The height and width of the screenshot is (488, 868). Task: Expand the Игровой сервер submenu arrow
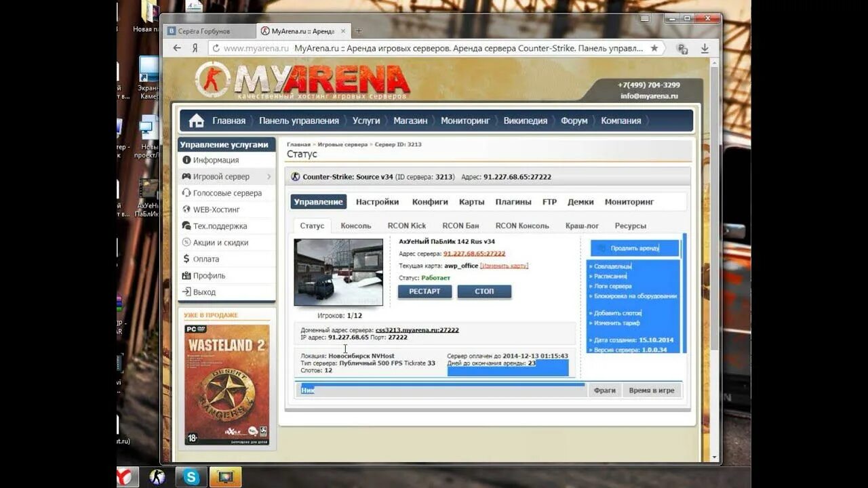[x=269, y=177]
